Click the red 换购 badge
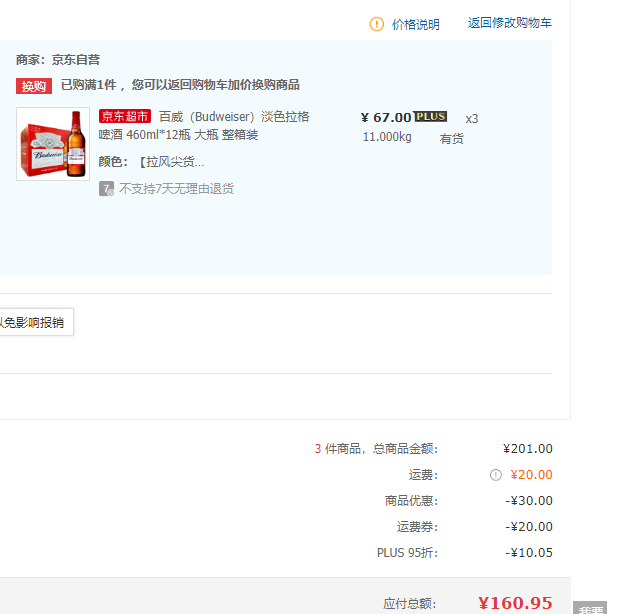 tap(34, 86)
